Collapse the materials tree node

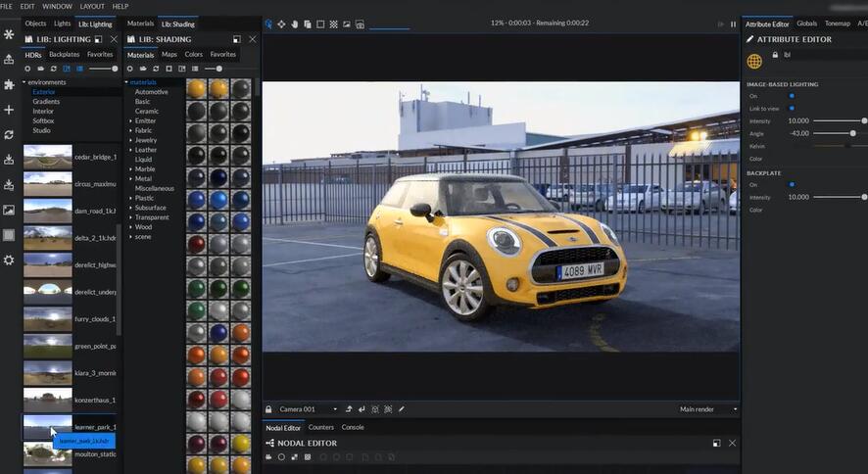[126, 82]
